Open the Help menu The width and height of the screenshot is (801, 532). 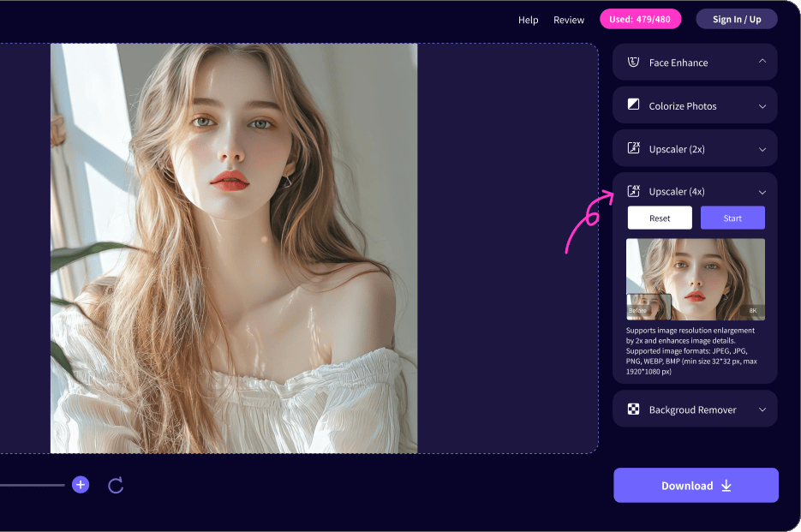coord(528,20)
